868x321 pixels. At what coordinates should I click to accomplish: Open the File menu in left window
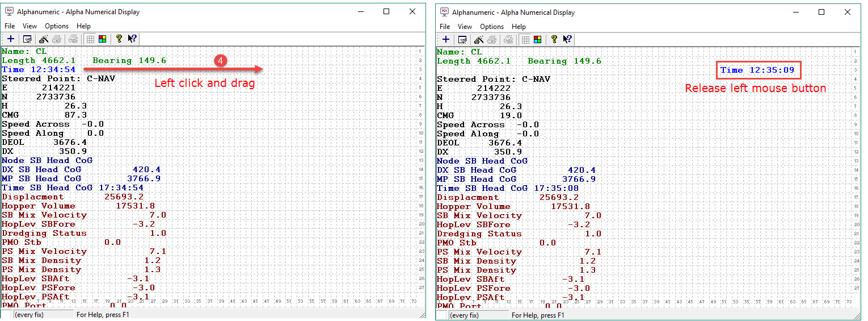(10, 26)
